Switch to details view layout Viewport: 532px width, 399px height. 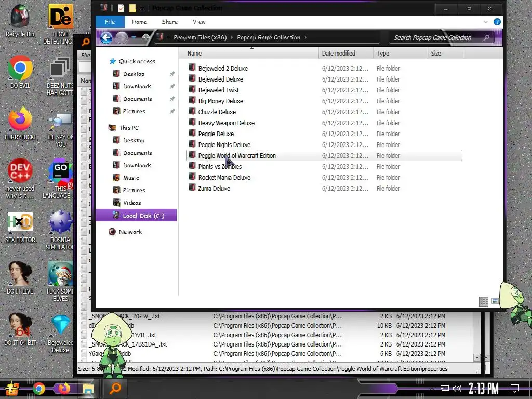[x=484, y=301]
